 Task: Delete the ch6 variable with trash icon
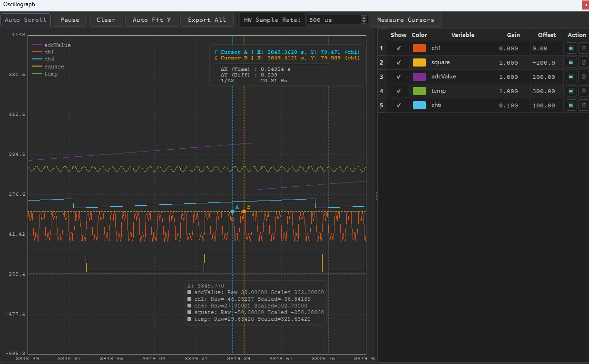(583, 105)
